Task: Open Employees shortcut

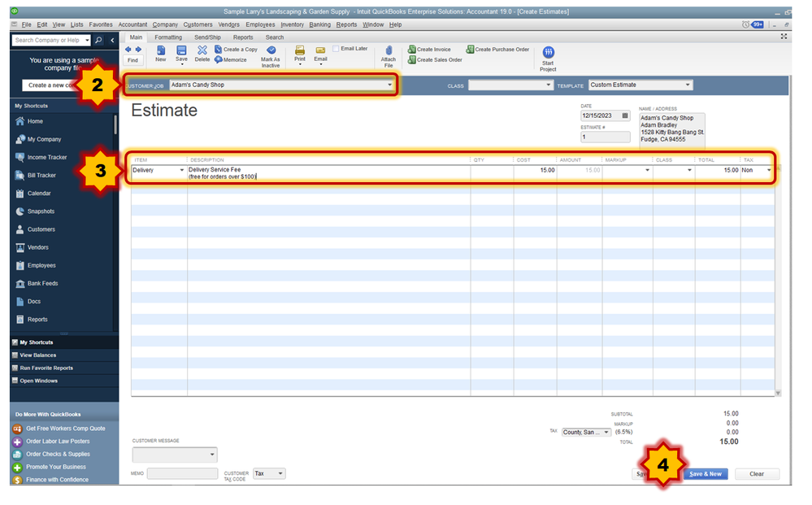Action: (36, 265)
